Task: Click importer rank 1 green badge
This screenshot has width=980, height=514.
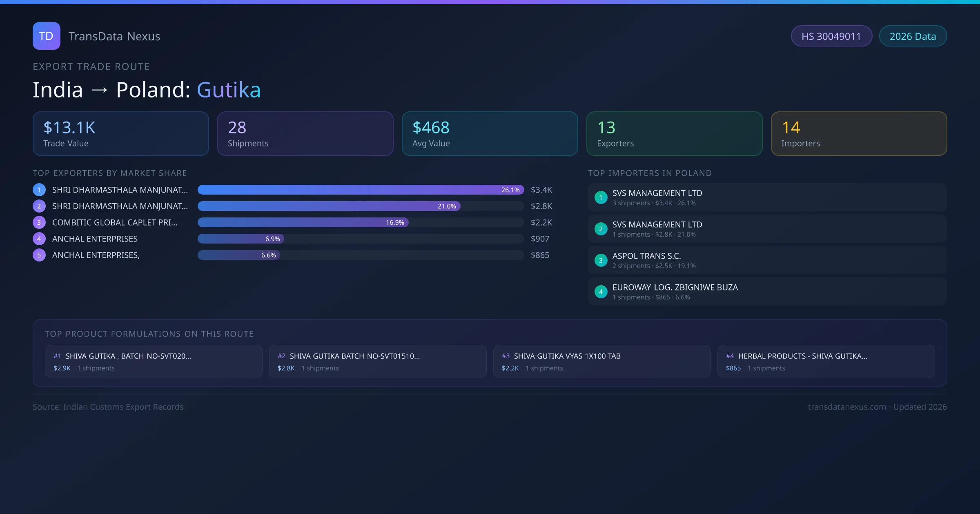Action: 601,197
